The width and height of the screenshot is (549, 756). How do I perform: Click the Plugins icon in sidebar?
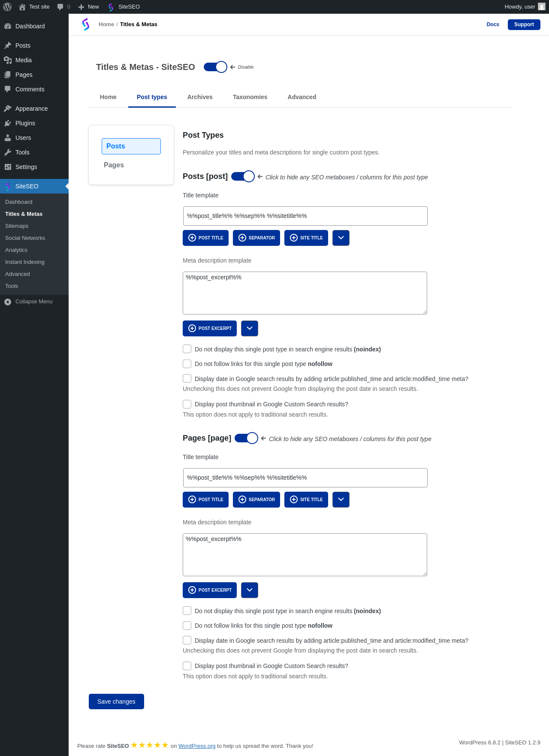point(8,123)
